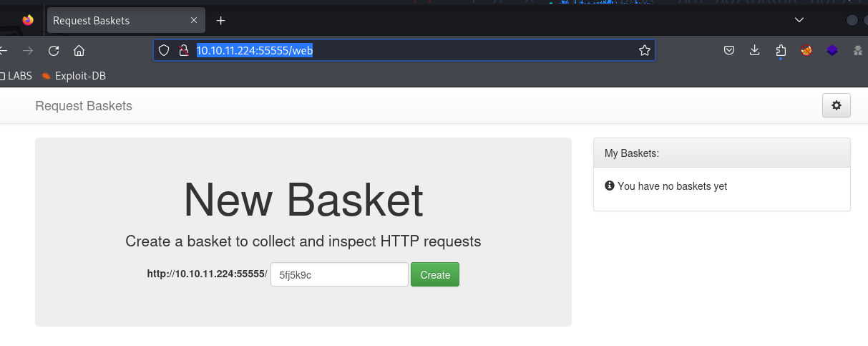
Task: Click the purple diamond extension icon
Action: [x=832, y=50]
